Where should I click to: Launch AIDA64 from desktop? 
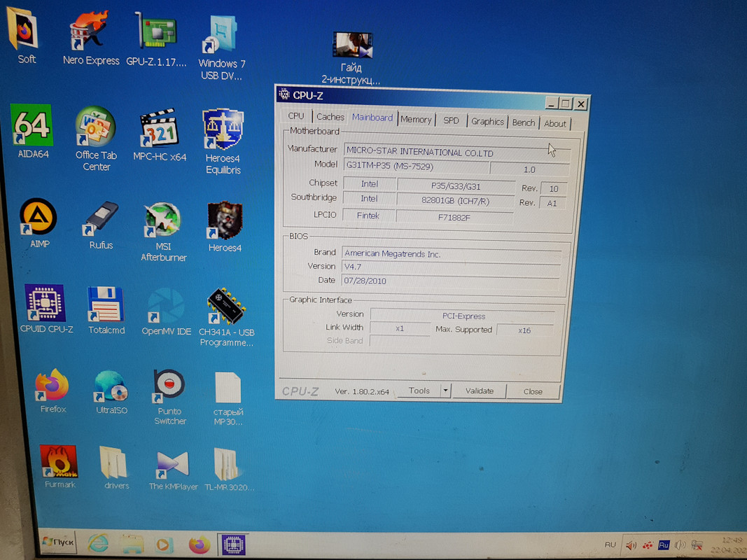tap(32, 132)
